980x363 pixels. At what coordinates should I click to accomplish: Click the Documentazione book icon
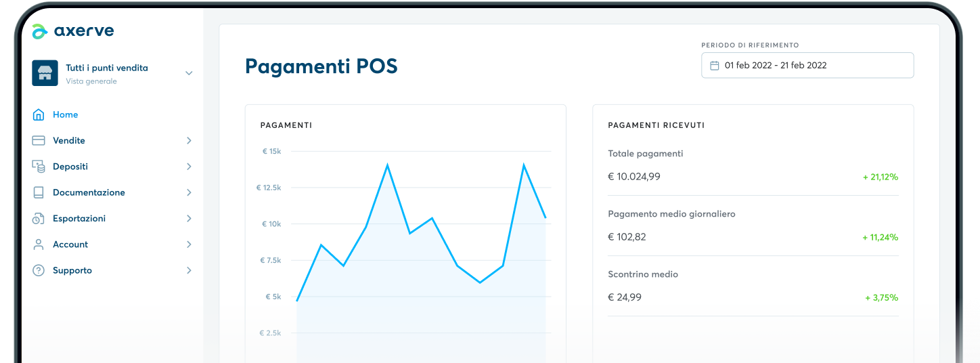39,192
